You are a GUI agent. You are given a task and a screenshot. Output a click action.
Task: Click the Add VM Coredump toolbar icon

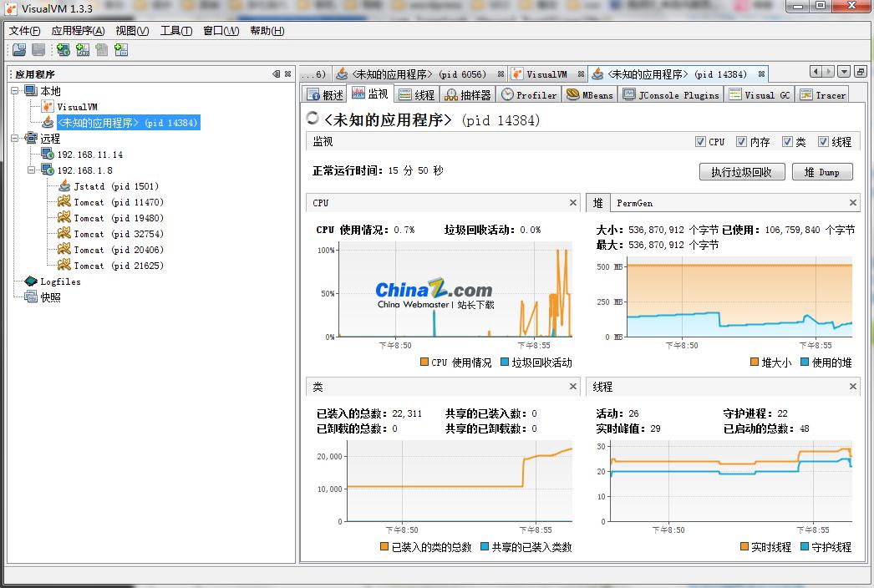tap(102, 50)
